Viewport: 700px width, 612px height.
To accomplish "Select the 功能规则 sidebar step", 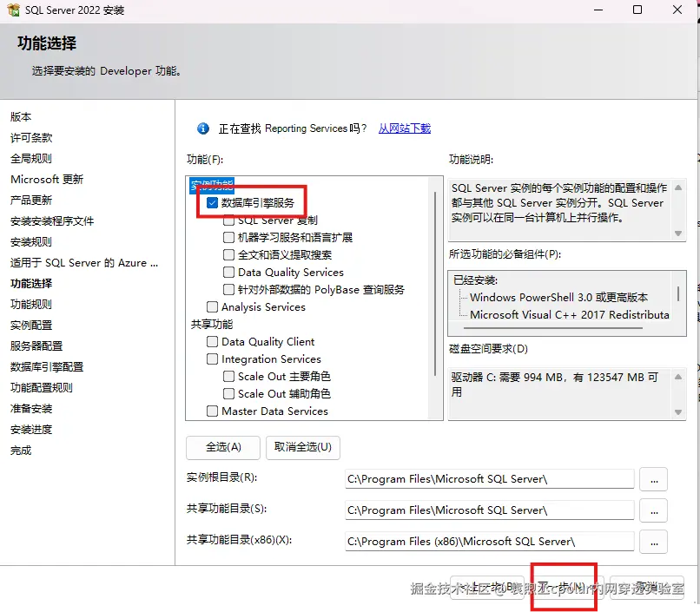I will pos(31,304).
